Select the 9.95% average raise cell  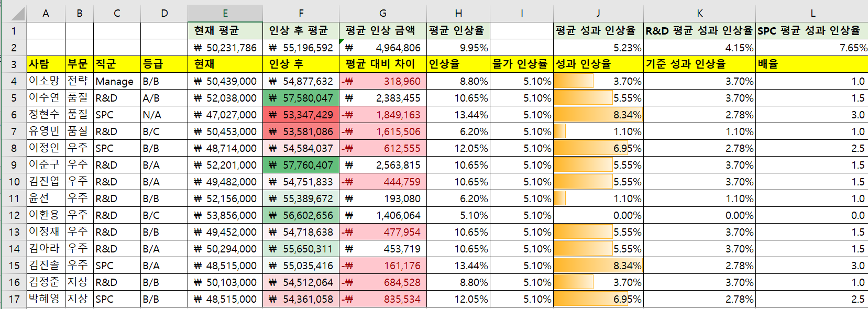458,48
